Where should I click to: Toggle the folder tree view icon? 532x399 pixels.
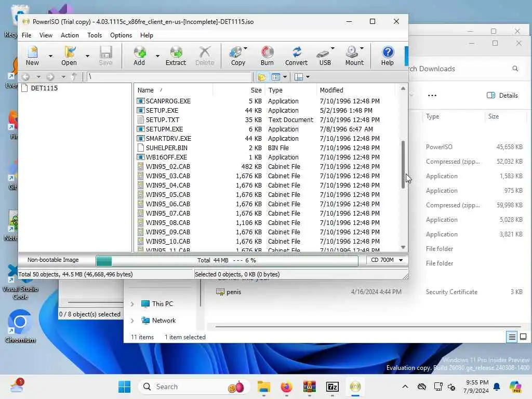262,77
